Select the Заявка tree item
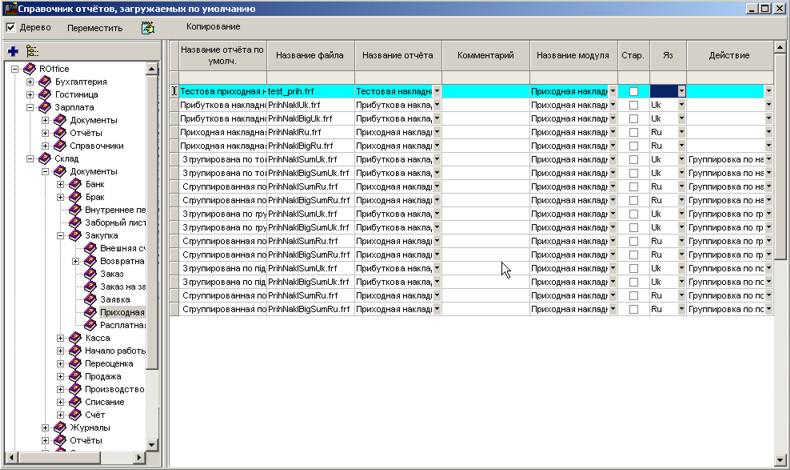Image resolution: width=790 pixels, height=470 pixels. click(x=117, y=299)
